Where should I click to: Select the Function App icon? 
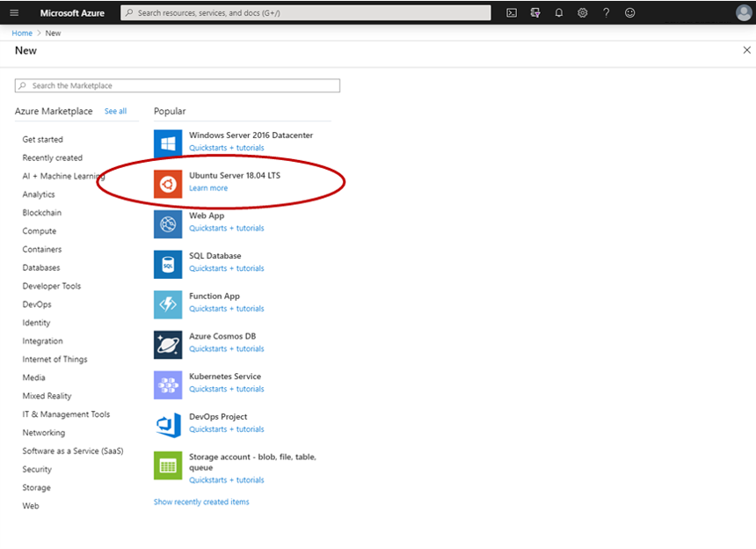click(x=168, y=304)
